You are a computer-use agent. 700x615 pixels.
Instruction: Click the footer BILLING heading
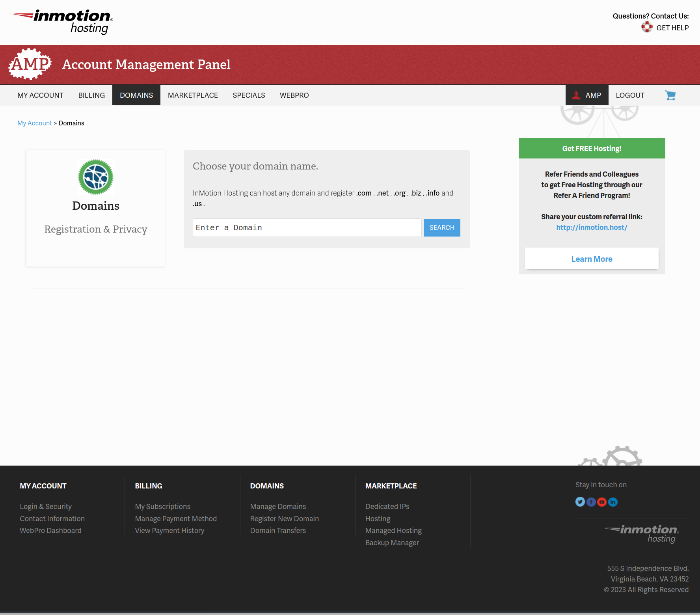coord(149,486)
